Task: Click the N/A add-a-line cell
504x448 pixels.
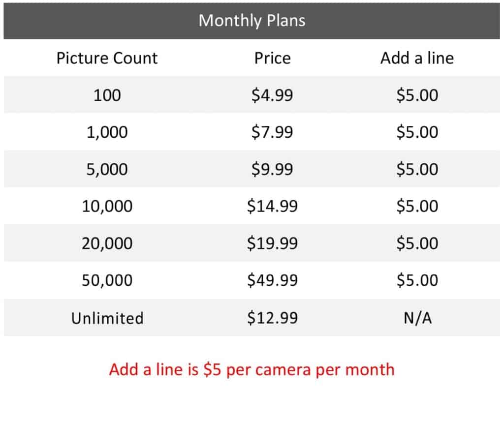Action: tap(417, 318)
